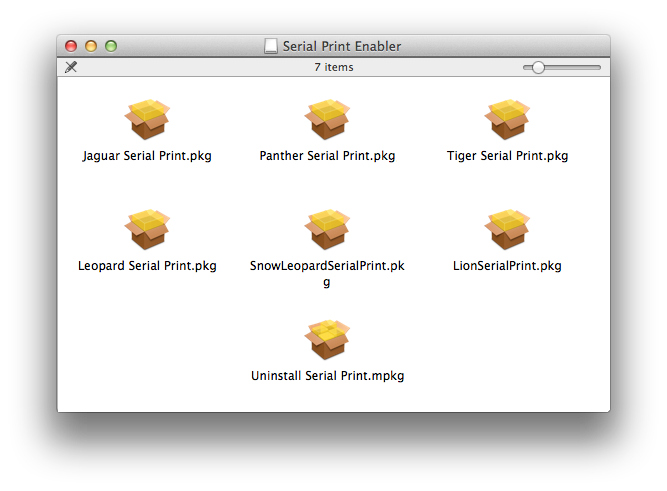Screen dimensions: 667x491
Task: Click the Leopard Serial Print.pkg filename label
Action: pyautogui.click(x=147, y=266)
